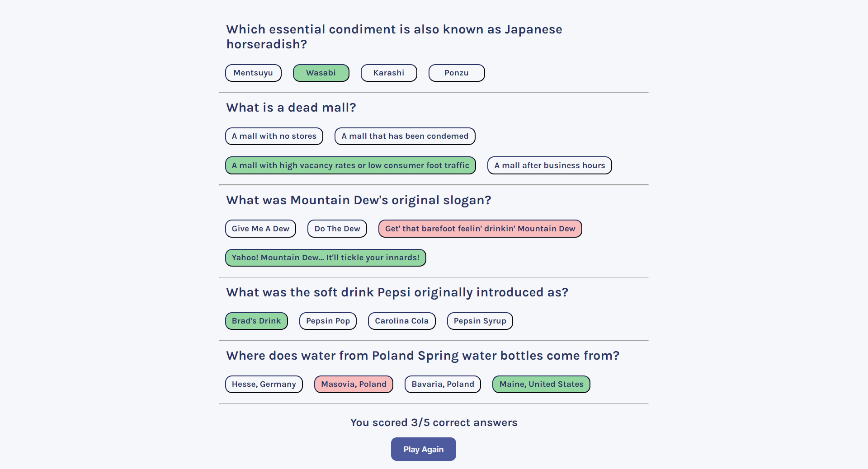Select the 'Masovia, Poland' wrong answer

[x=354, y=384]
